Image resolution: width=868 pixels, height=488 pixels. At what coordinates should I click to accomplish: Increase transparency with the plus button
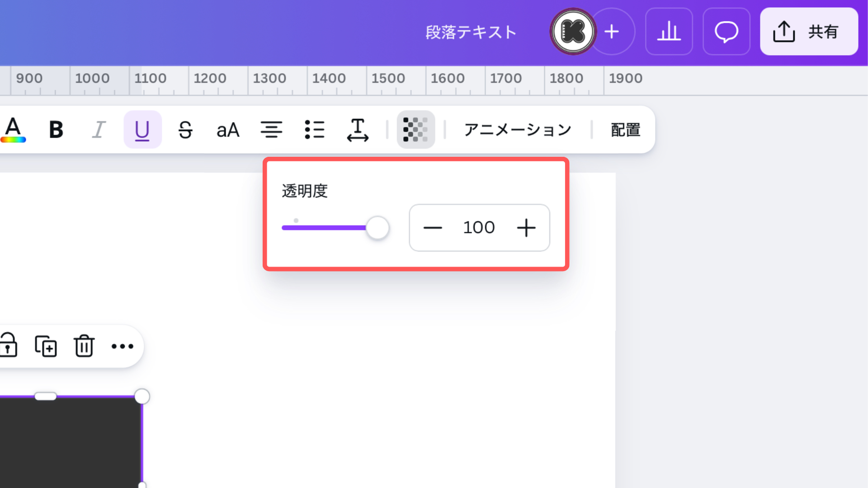point(526,228)
